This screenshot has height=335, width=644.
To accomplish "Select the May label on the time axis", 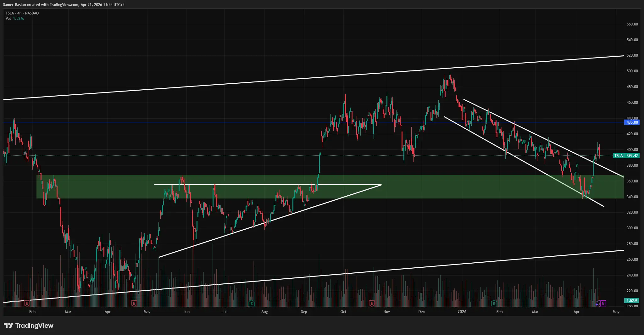I will [616, 312].
